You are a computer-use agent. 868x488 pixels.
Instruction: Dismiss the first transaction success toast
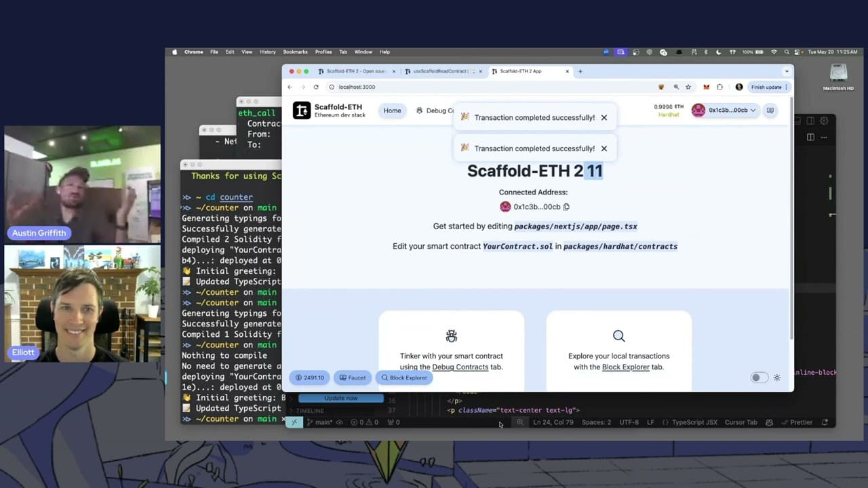pyautogui.click(x=604, y=117)
